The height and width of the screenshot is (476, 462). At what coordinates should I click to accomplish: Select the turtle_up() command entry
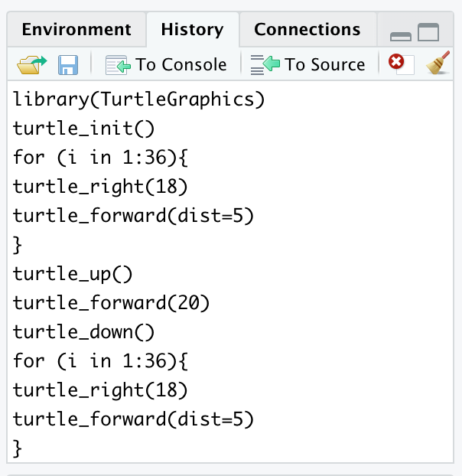pyautogui.click(x=73, y=274)
